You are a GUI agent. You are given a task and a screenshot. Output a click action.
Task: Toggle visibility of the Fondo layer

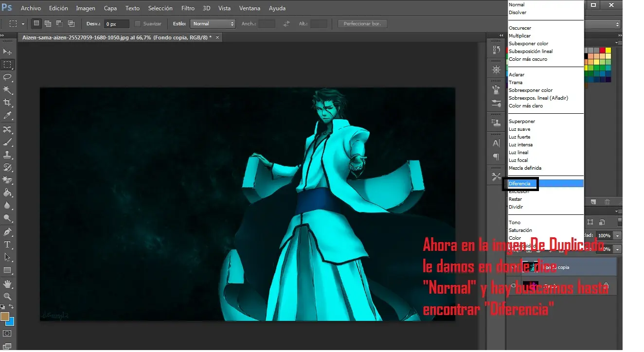(514, 286)
